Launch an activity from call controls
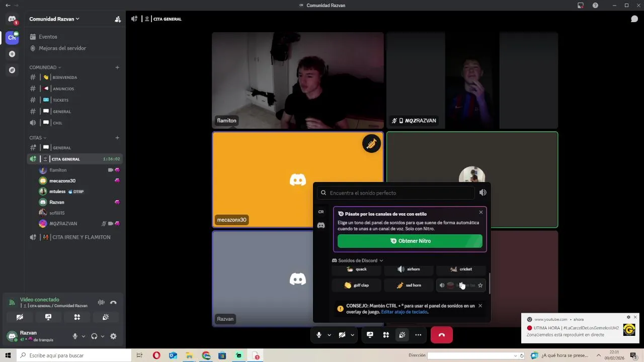This screenshot has height=362, width=644. (386, 335)
